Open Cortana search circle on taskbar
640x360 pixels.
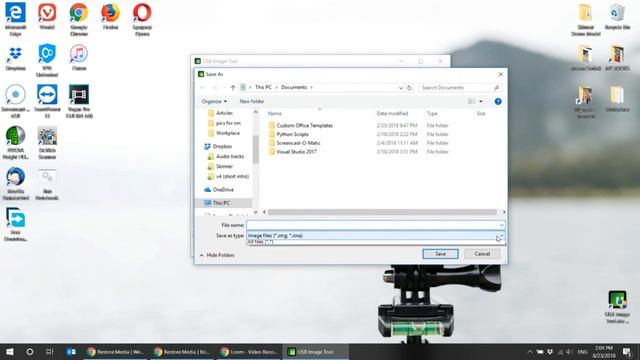tap(30, 351)
